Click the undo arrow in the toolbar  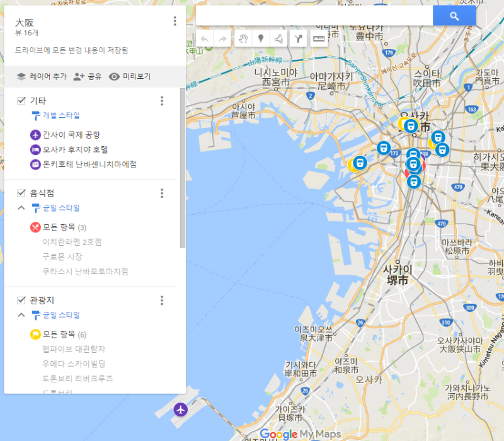[205, 39]
